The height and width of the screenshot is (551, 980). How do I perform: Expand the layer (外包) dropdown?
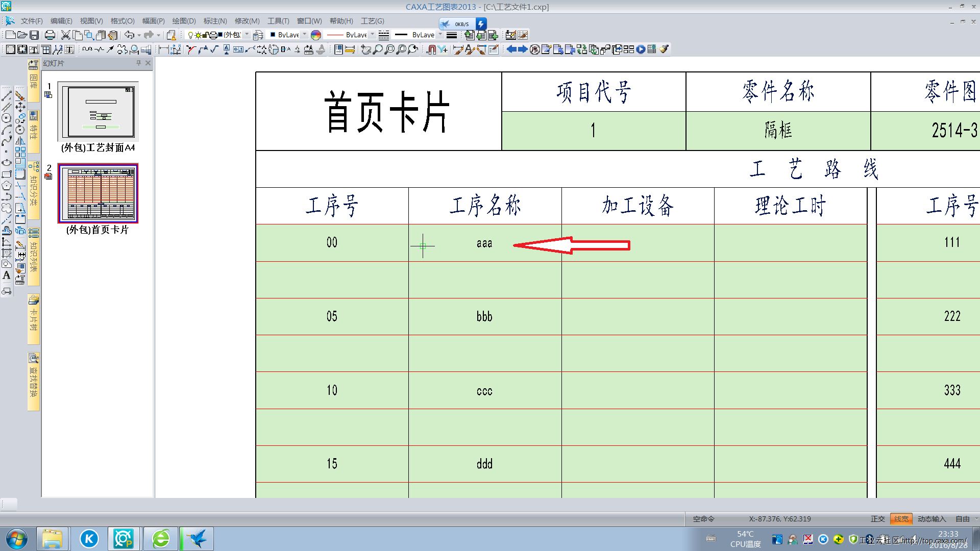click(x=247, y=35)
